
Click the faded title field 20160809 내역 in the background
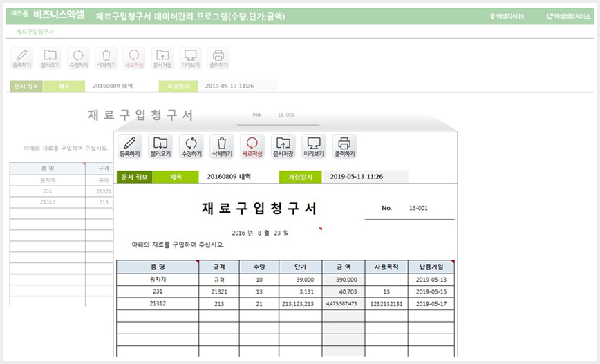pyautogui.click(x=113, y=86)
